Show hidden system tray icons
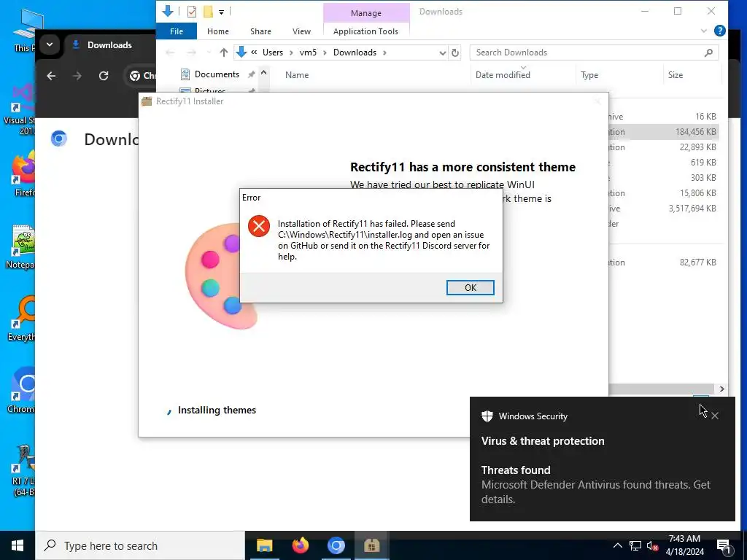The height and width of the screenshot is (560, 747). pyautogui.click(x=617, y=545)
